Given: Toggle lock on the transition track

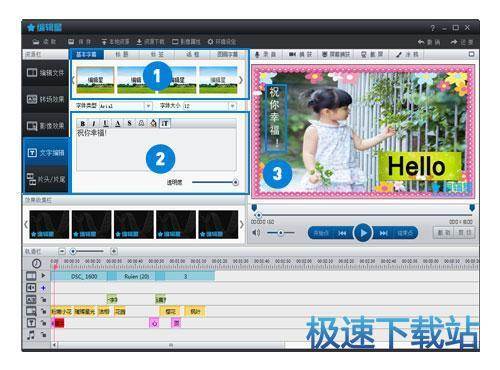Looking at the screenshot, I should coord(43,299).
